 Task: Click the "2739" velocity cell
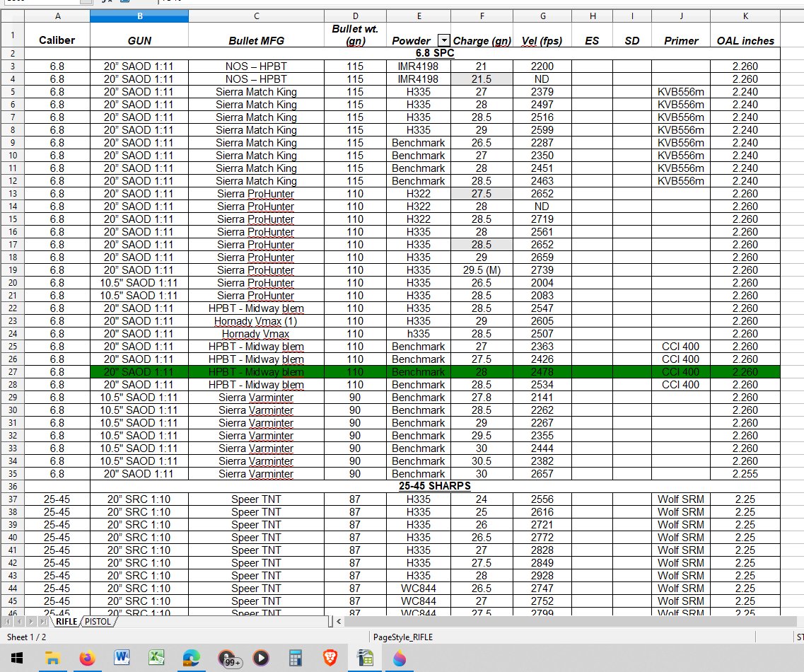point(542,270)
